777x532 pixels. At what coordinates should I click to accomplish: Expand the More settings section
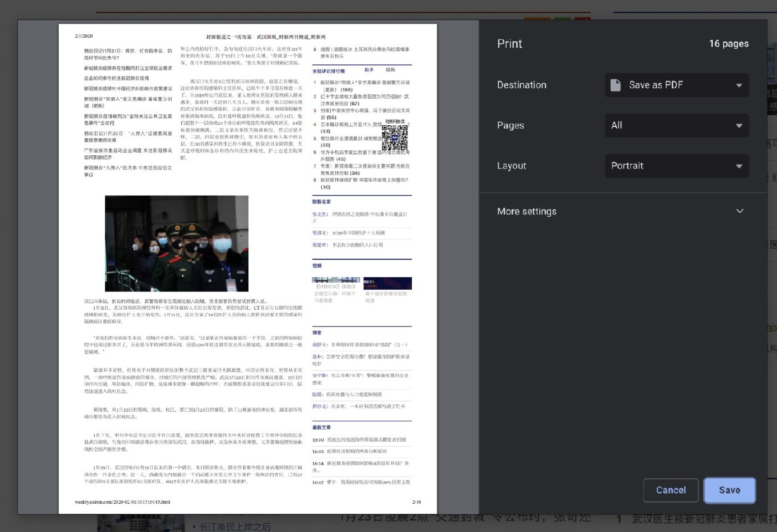[x=526, y=211]
